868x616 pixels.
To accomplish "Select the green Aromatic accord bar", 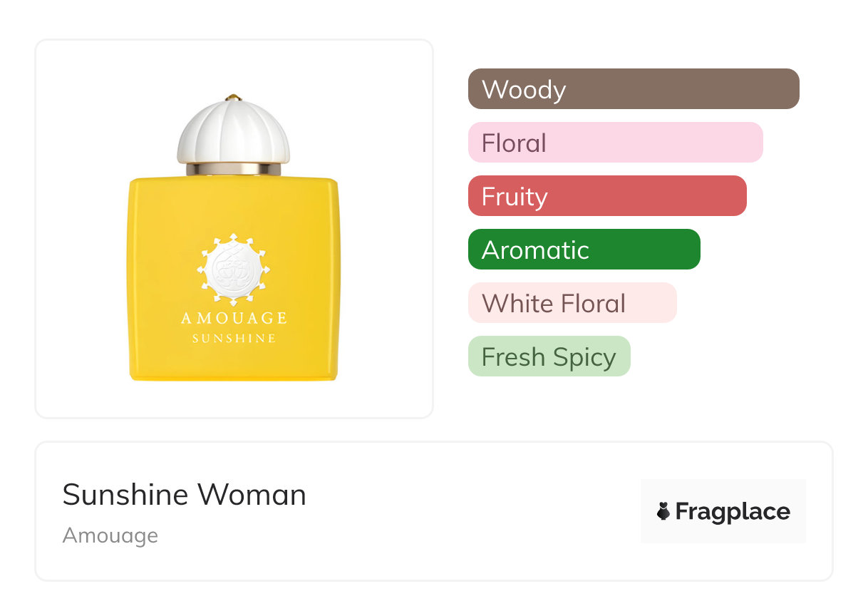I will [x=584, y=250].
